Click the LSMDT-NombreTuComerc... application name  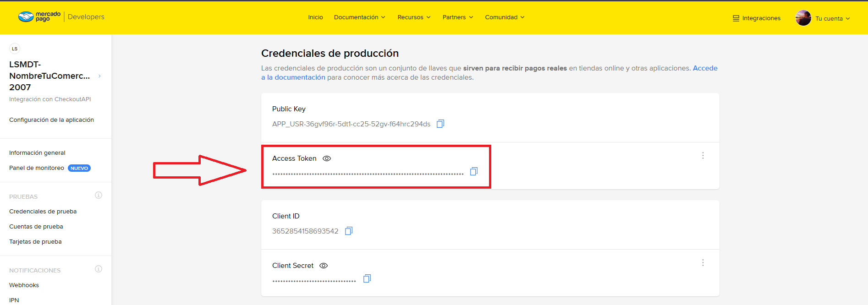pyautogui.click(x=49, y=76)
